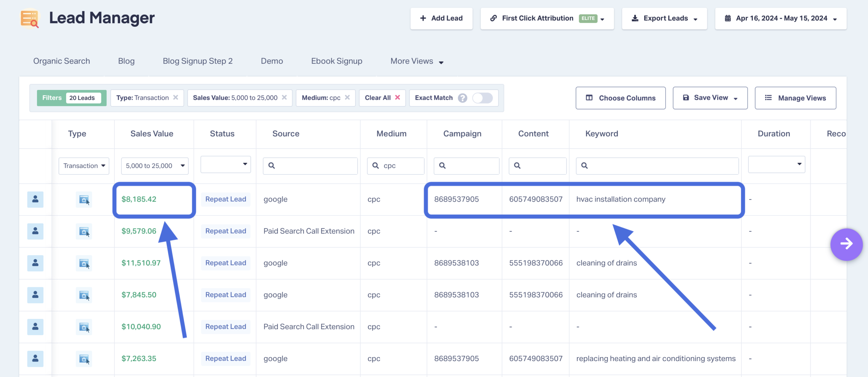The height and width of the screenshot is (377, 868).
Task: Open contact profile icon for $7,263.35 lead
Action: coord(35,359)
